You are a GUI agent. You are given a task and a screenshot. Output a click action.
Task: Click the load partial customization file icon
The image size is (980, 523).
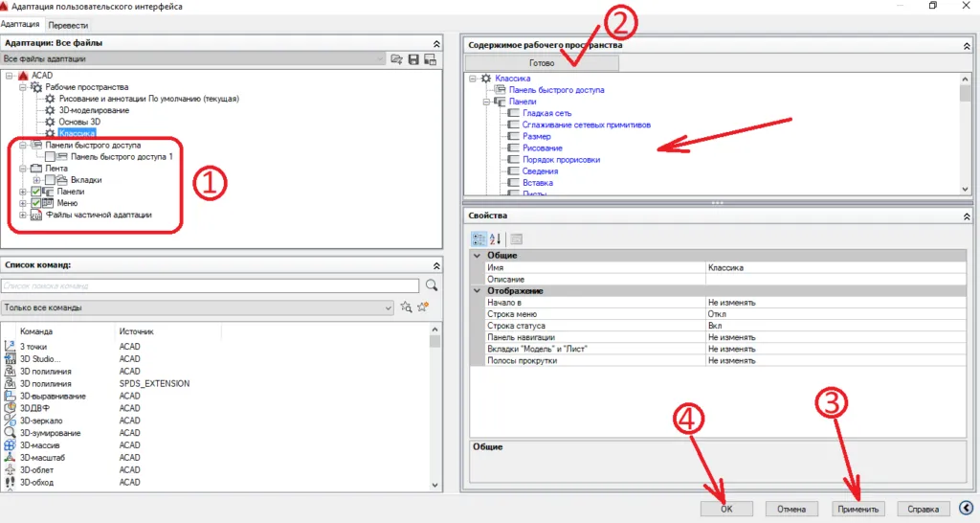pos(397,59)
